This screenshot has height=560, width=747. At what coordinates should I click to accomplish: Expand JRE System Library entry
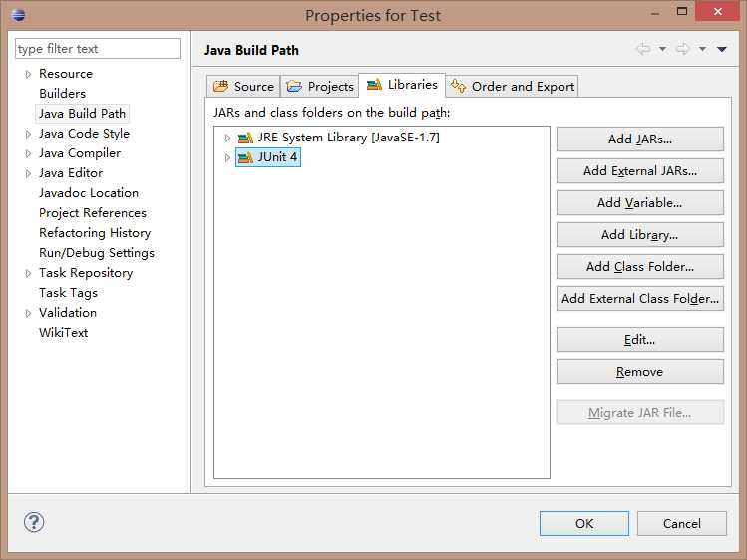(227, 138)
